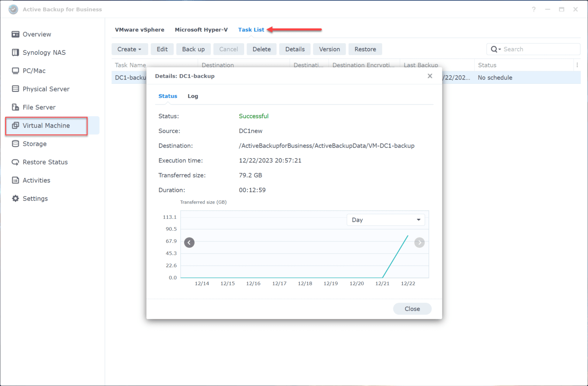Screen dimensions: 588x386
Task: Open the help question mark icon
Action: click(534, 9)
